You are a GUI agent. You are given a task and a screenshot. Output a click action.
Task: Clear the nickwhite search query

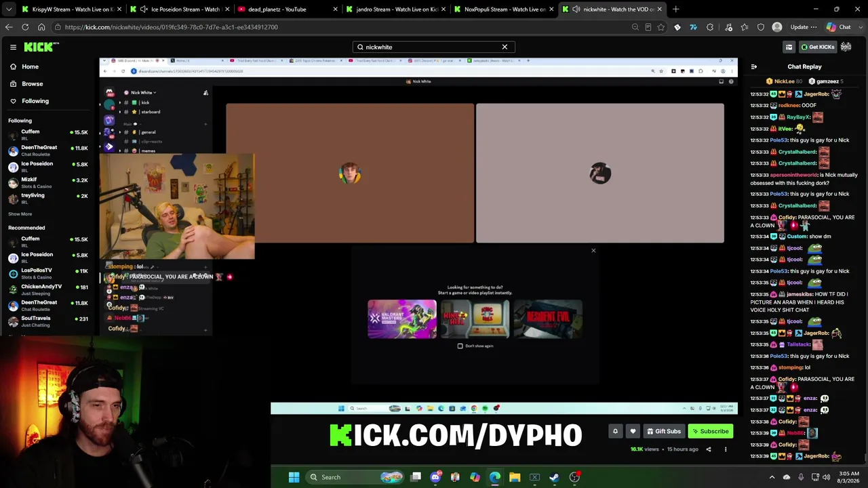pos(505,47)
